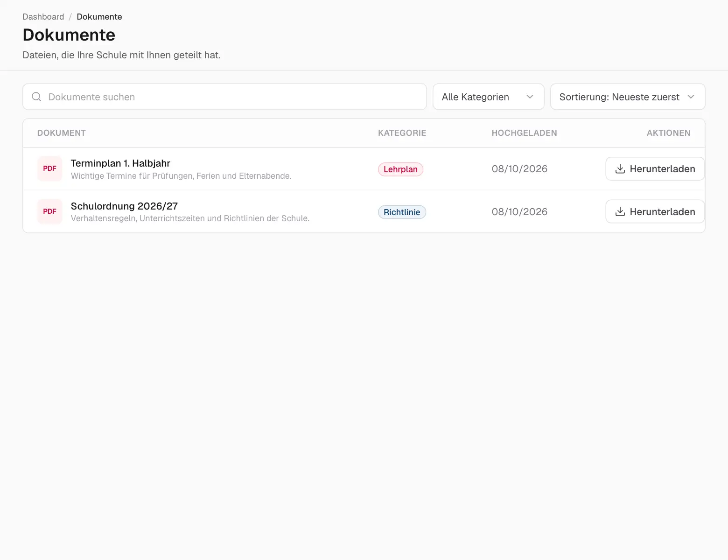
Task: Download the Terminplan 1. Halbjahr document
Action: (655, 168)
